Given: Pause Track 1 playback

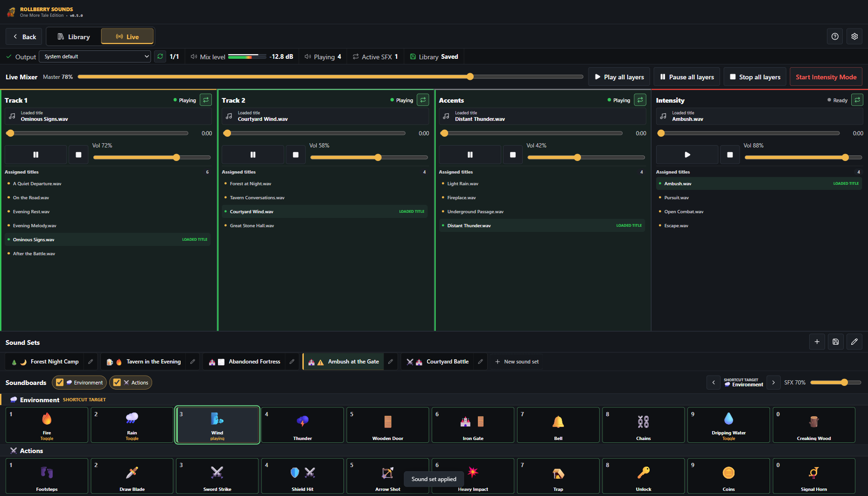Looking at the screenshot, I should (x=36, y=154).
